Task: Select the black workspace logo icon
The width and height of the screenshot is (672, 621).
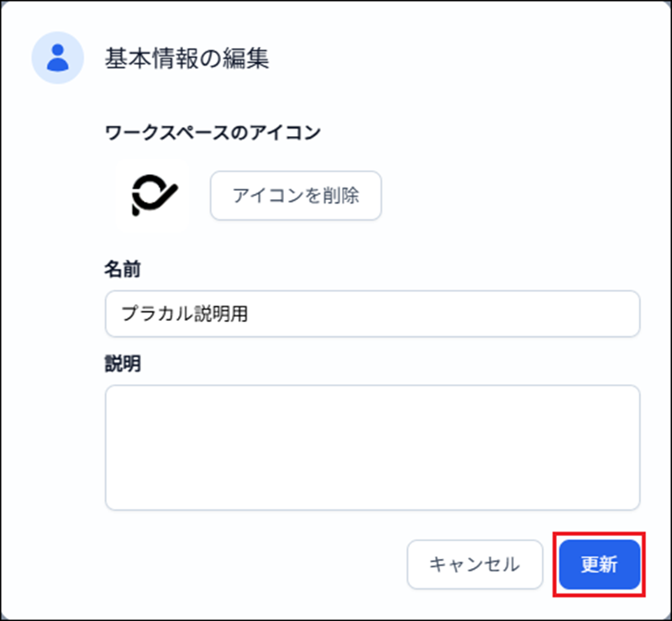Action: point(155,196)
